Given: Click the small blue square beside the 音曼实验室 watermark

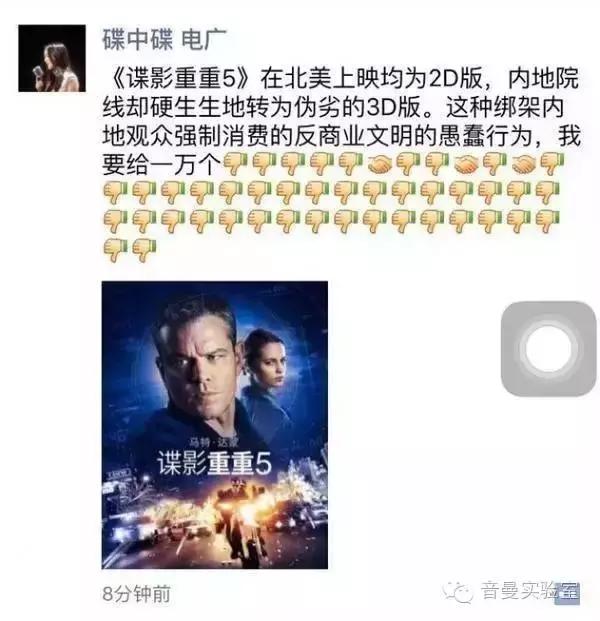Looking at the screenshot, I should [568, 594].
